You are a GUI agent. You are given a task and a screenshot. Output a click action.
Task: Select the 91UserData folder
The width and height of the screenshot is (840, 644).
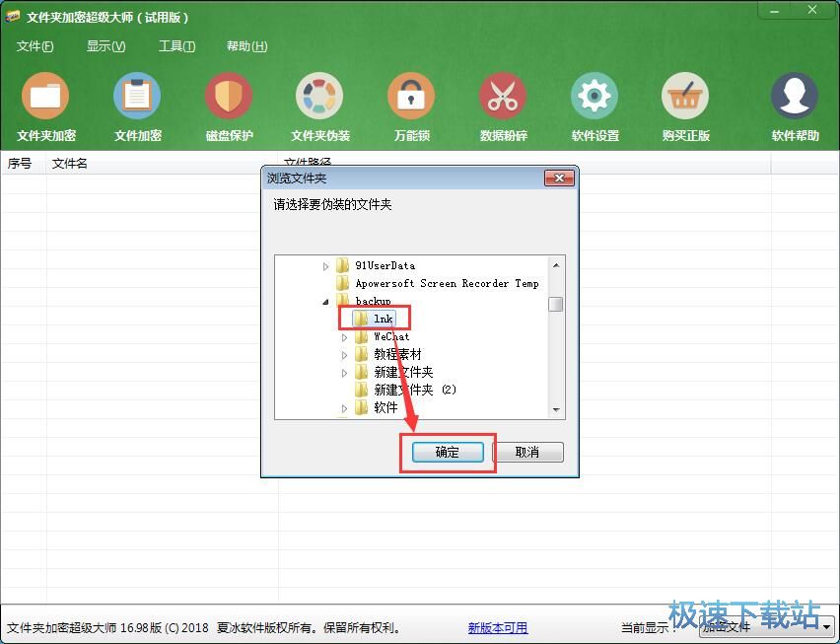click(376, 265)
